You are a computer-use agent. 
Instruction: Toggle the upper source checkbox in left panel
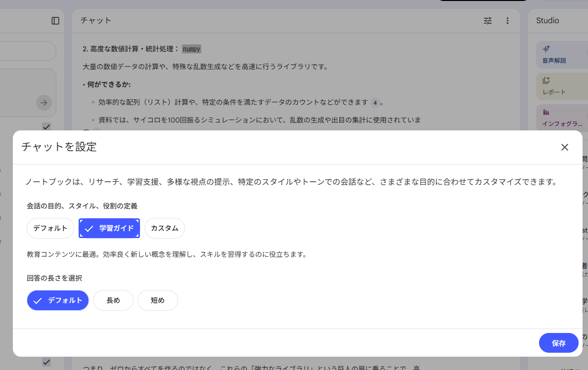click(x=46, y=127)
